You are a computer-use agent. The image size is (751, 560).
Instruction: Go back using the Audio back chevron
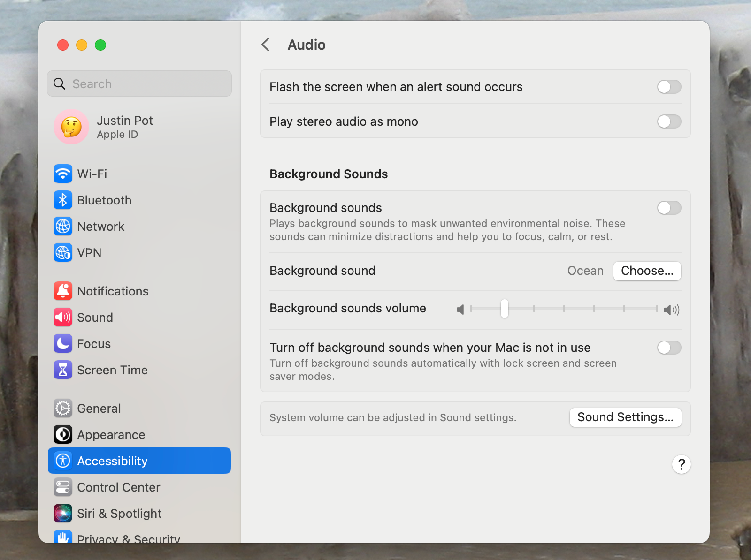tap(266, 45)
